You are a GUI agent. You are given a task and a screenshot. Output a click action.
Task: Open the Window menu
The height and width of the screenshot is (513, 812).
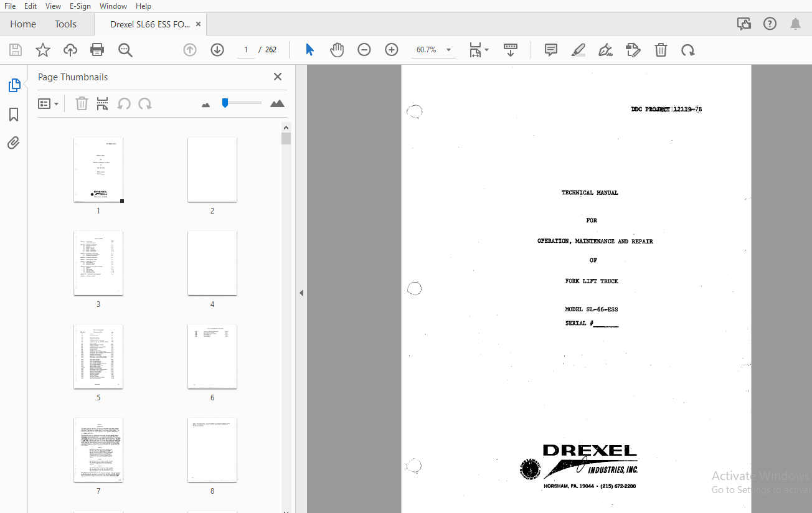pyautogui.click(x=113, y=6)
